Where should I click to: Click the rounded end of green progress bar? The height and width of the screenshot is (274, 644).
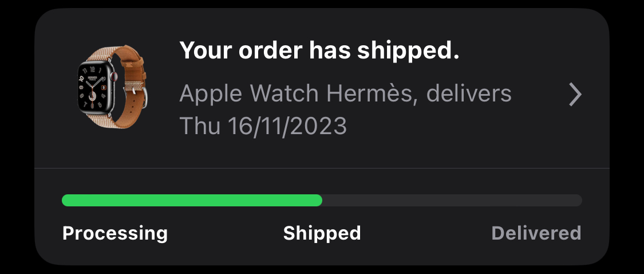pos(317,201)
